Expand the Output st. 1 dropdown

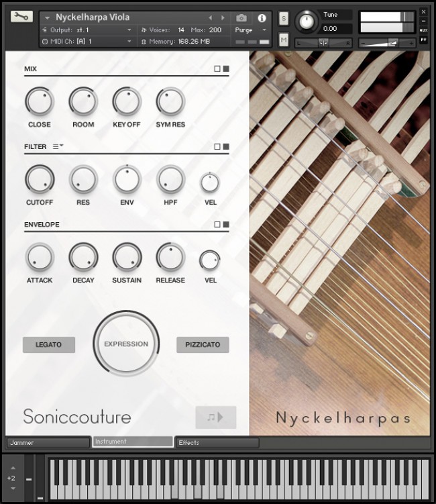[x=129, y=30]
